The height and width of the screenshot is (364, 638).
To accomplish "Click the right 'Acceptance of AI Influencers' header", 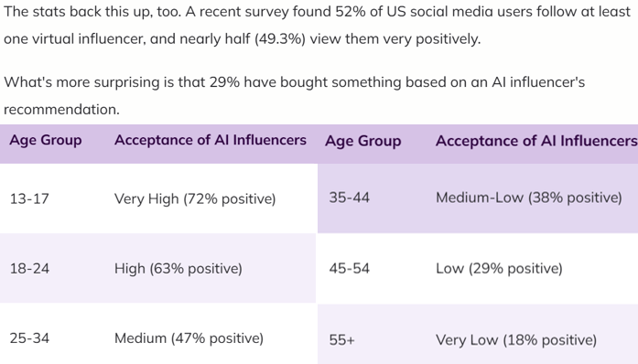I will click(536, 141).
